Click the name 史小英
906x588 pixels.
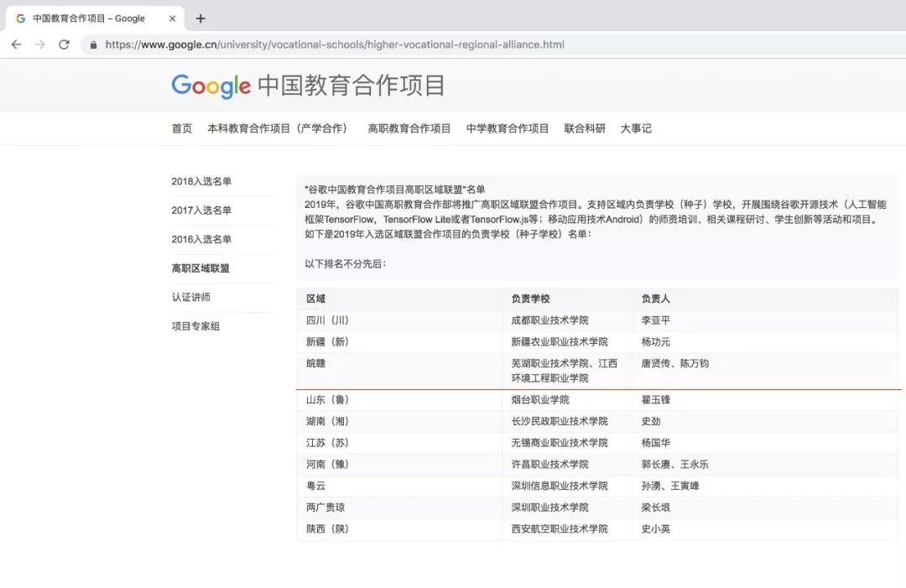pos(655,528)
